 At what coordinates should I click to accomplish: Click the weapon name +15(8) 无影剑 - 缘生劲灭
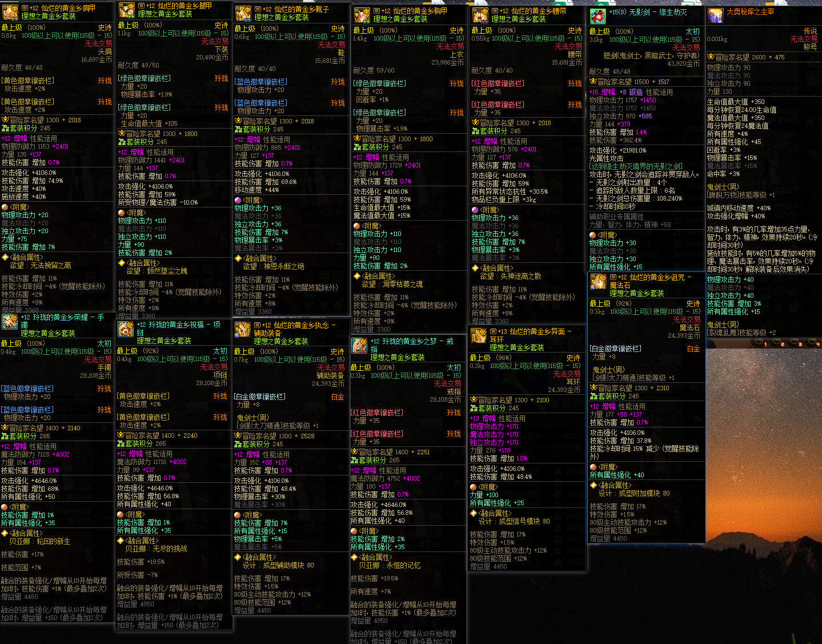coord(648,12)
